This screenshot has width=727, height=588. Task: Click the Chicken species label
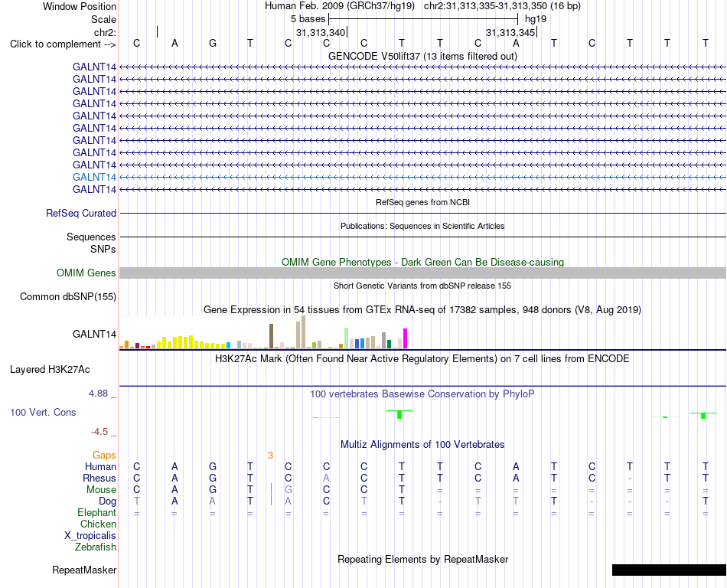pos(98,524)
